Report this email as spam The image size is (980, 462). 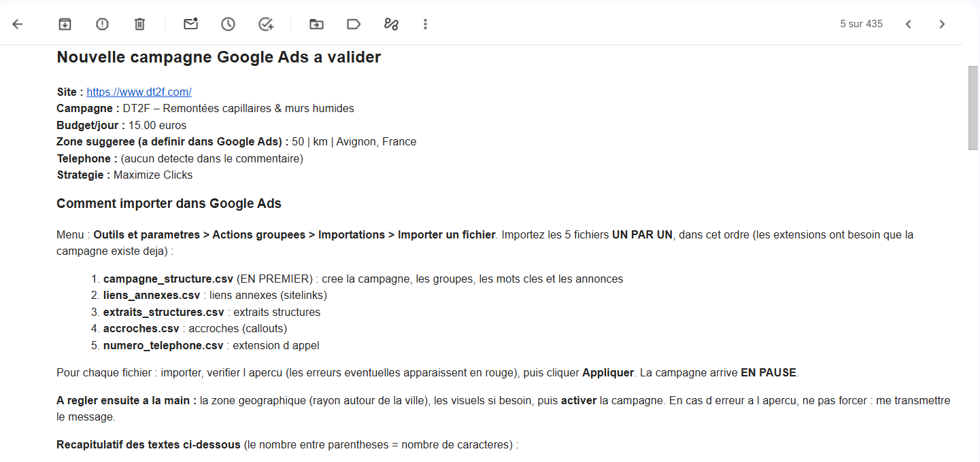102,24
